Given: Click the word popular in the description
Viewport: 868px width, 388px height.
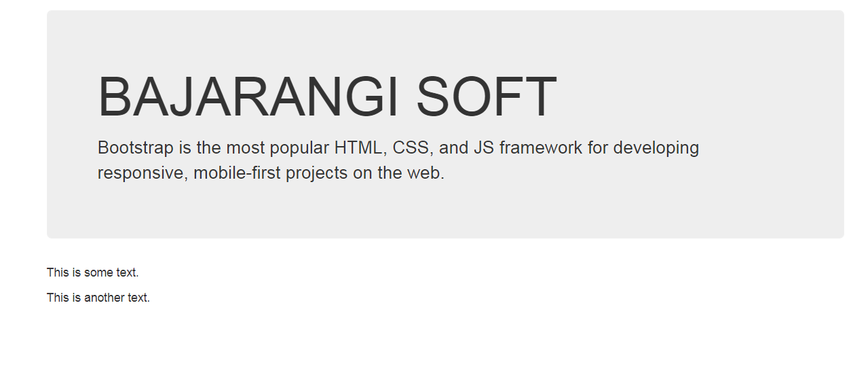Looking at the screenshot, I should coord(297,148).
